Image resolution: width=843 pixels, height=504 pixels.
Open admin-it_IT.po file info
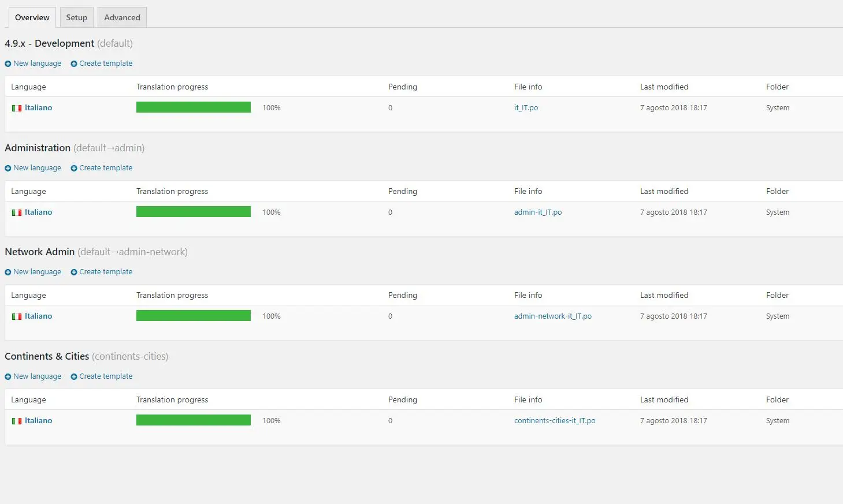pos(538,212)
